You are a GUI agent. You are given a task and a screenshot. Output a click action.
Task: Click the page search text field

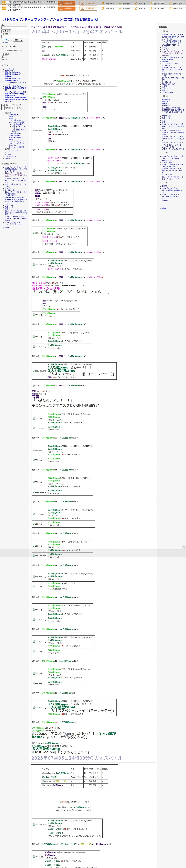pyautogui.click(x=14, y=28)
